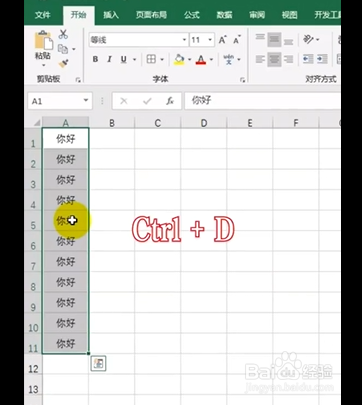Open the borders dropdown arrow

(x=162, y=60)
